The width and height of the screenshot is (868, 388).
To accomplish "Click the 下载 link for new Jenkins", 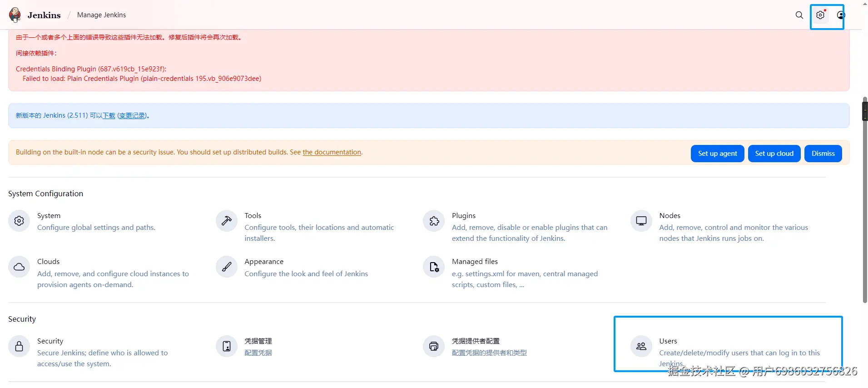I will point(109,115).
